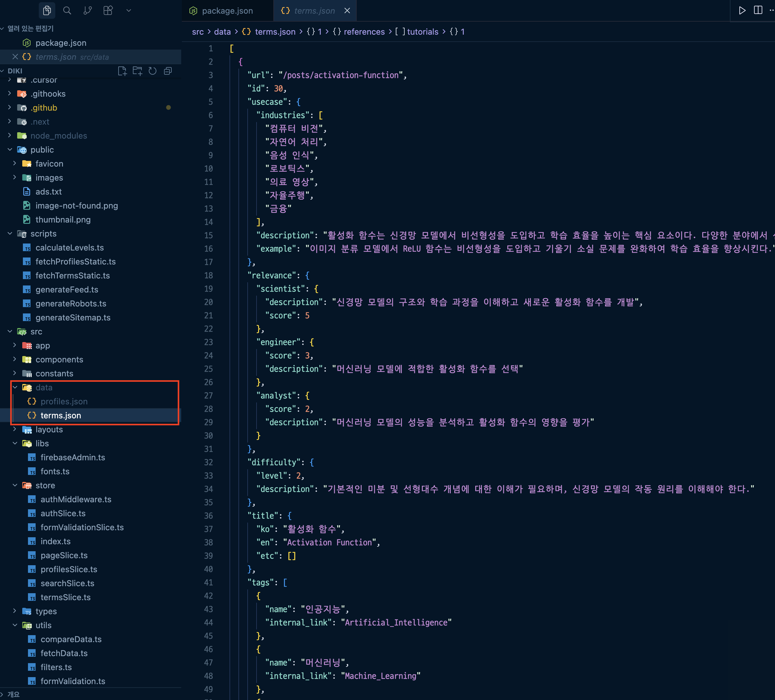Open the Source Control view
Viewport: 775px width, 700px height.
(x=87, y=10)
